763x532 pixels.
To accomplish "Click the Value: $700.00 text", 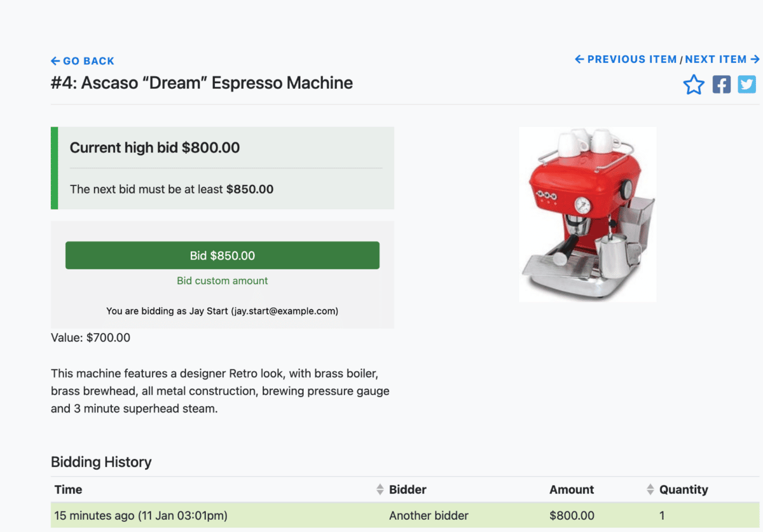I will coord(90,338).
